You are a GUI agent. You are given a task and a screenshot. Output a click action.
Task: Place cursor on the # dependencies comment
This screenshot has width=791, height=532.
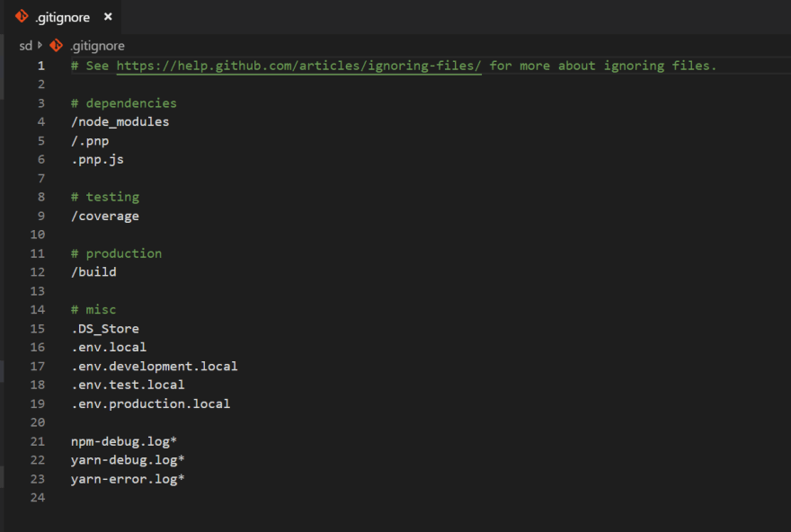click(x=124, y=102)
